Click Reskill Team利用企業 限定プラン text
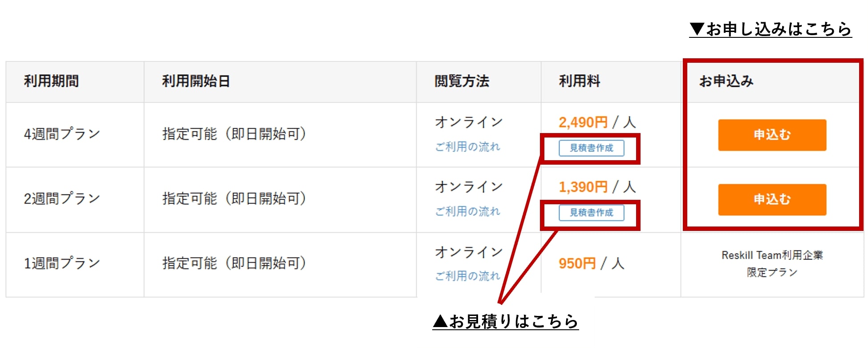 (772, 263)
